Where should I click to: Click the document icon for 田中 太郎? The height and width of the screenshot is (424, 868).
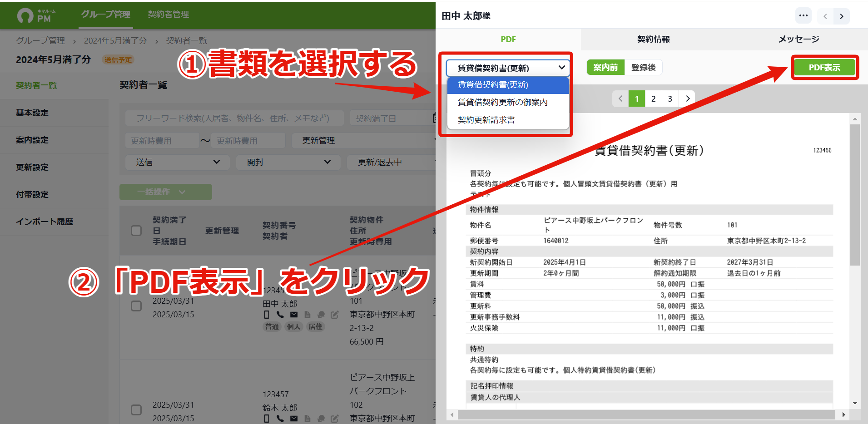[x=308, y=315]
